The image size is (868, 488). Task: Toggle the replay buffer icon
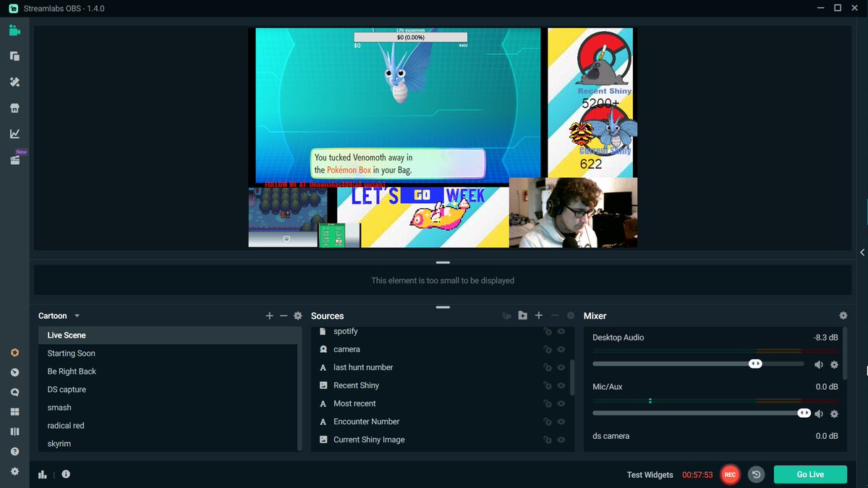pyautogui.click(x=756, y=474)
